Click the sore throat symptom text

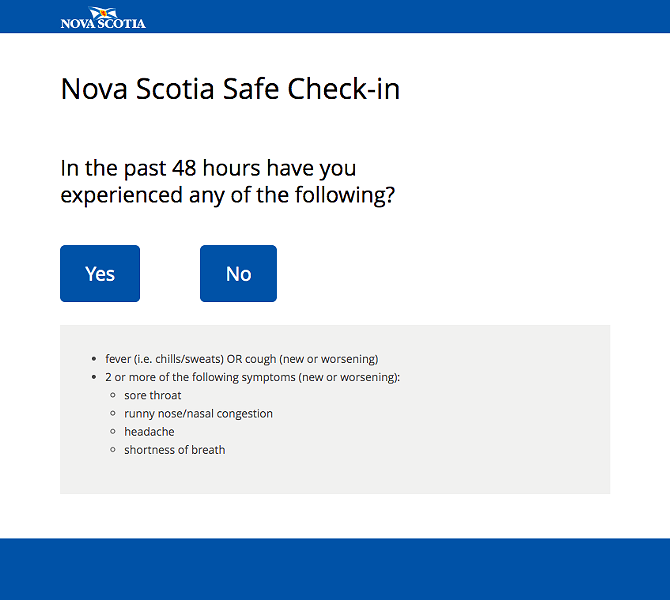click(x=153, y=395)
